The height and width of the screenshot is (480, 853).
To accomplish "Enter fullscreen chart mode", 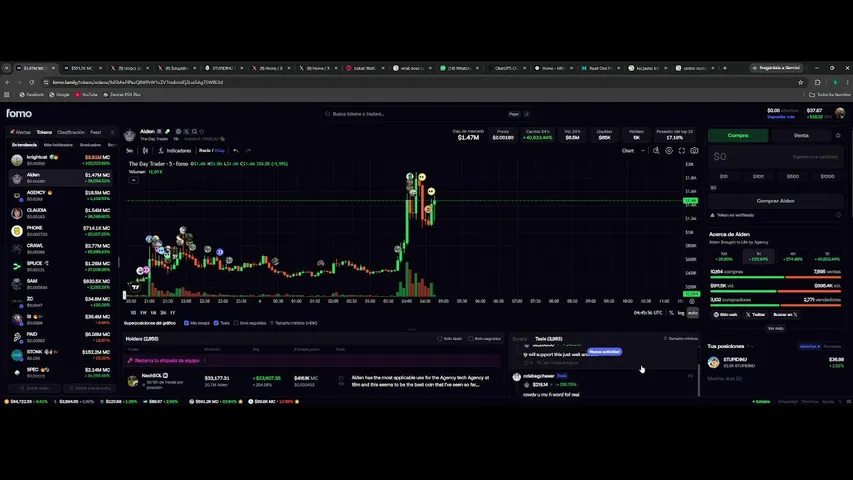I will pos(682,151).
